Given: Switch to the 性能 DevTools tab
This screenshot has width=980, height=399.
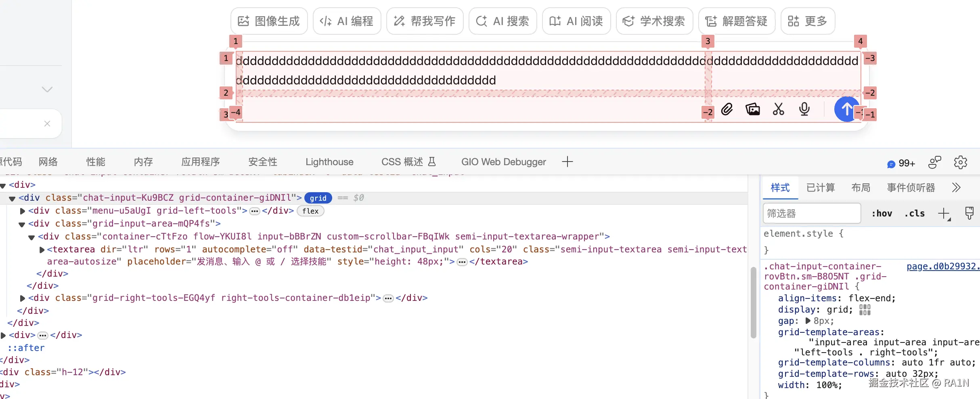Looking at the screenshot, I should click(96, 162).
